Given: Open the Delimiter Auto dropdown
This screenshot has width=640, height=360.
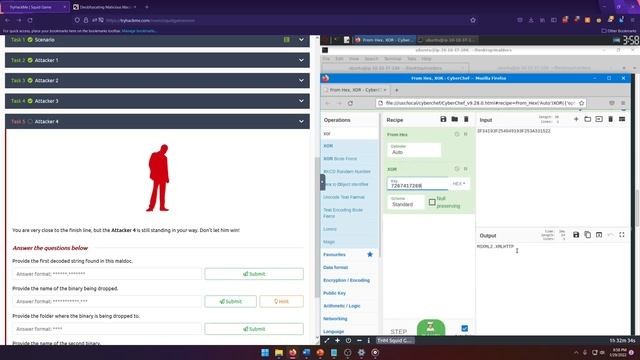Looking at the screenshot, I should click(414, 150).
